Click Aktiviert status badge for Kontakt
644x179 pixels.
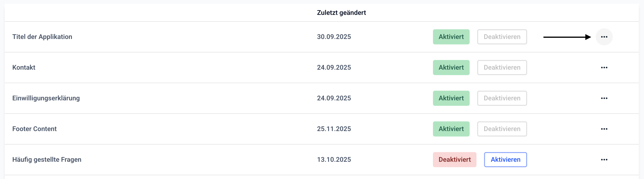[x=451, y=68]
